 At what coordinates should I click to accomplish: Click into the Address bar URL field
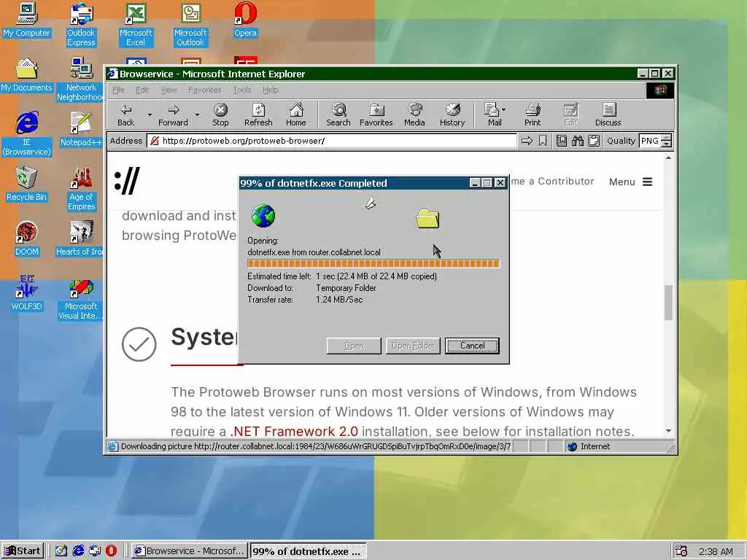332,141
